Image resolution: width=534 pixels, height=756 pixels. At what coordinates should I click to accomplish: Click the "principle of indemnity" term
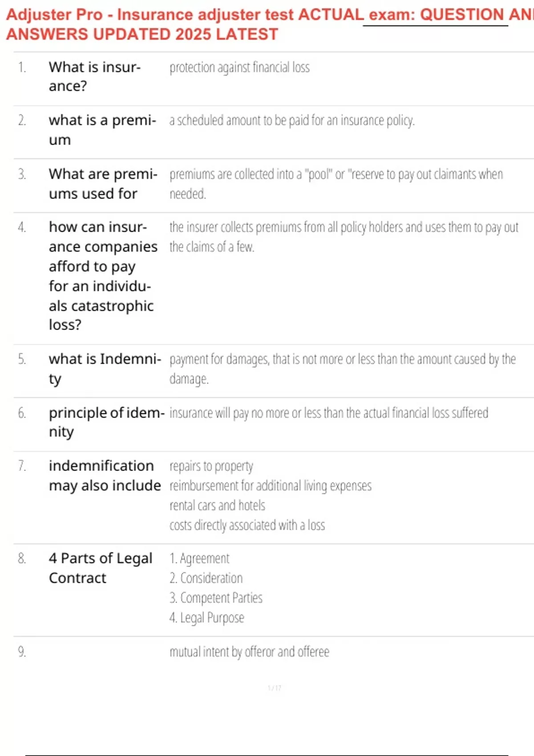click(106, 422)
